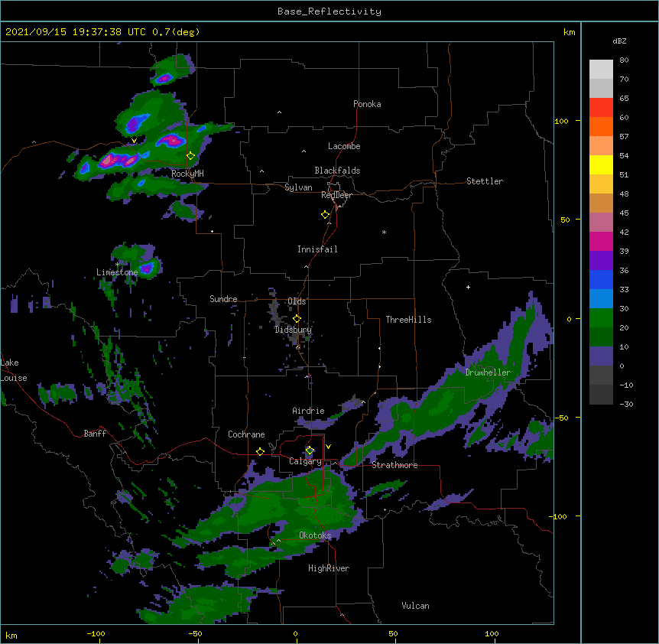Select the light blue 30-33 dBZ legend swatch
Viewport: 659px width, 644px height.
pyautogui.click(x=601, y=298)
